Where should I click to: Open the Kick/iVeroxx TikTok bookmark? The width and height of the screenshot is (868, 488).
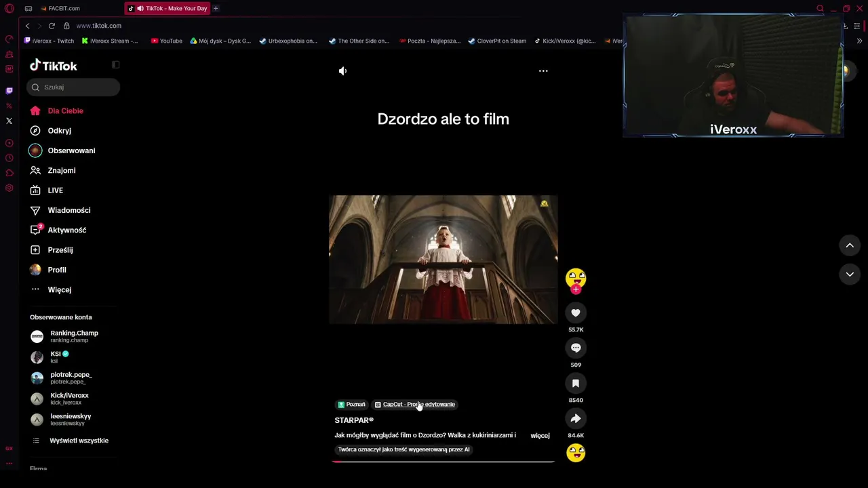click(x=565, y=41)
